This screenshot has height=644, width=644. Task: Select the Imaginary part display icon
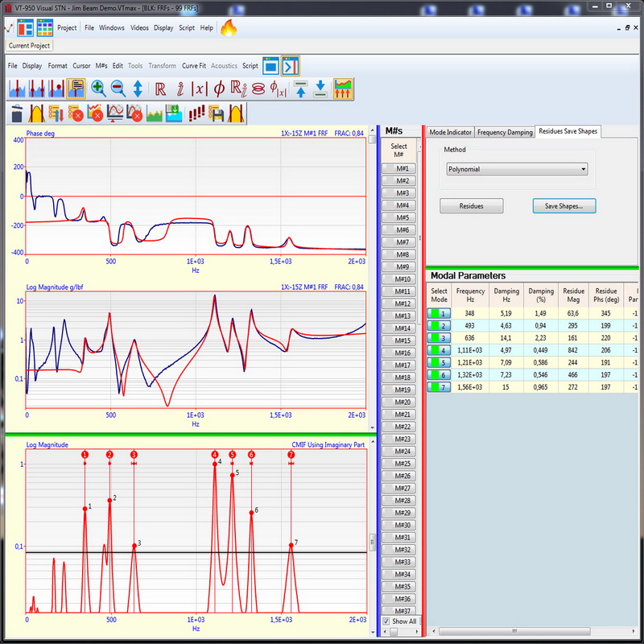coord(180,89)
